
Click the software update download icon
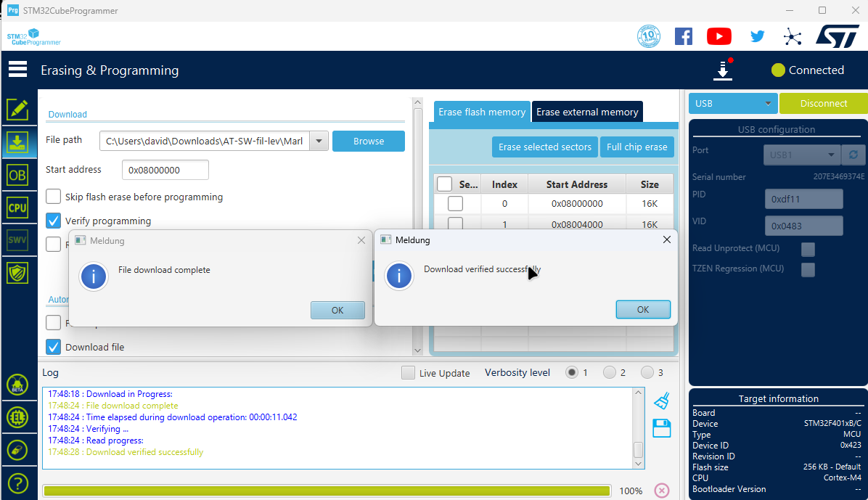click(723, 70)
